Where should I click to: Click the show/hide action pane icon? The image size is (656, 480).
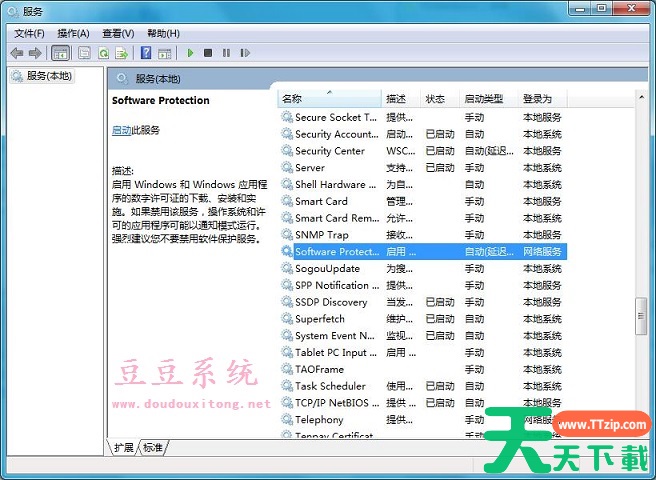pyautogui.click(x=164, y=53)
